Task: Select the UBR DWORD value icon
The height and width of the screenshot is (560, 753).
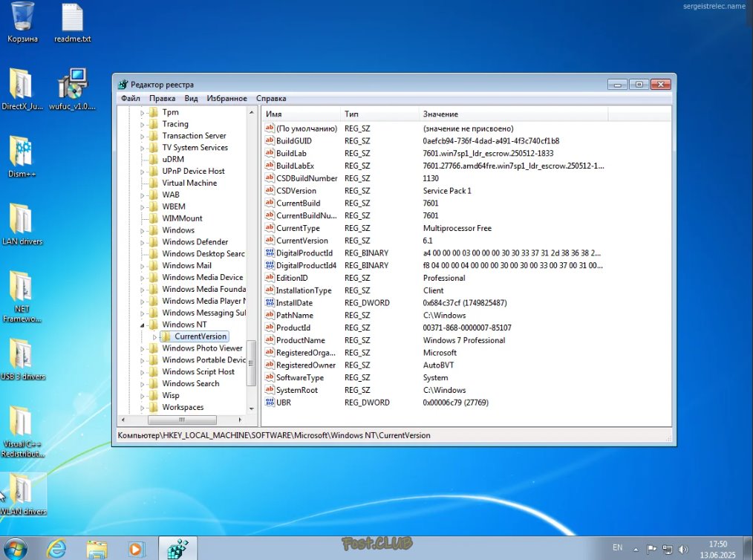Action: tap(270, 403)
